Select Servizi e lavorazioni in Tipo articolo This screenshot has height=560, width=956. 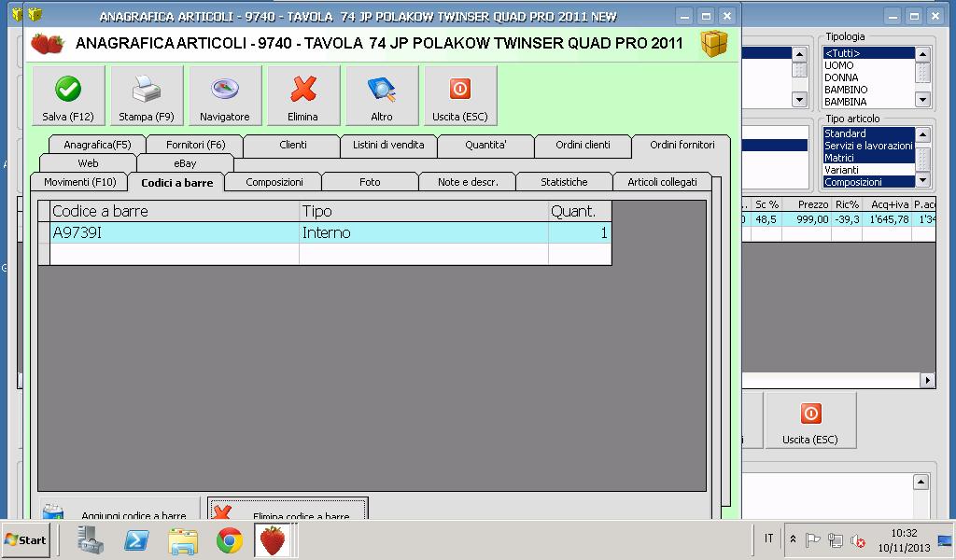click(869, 145)
